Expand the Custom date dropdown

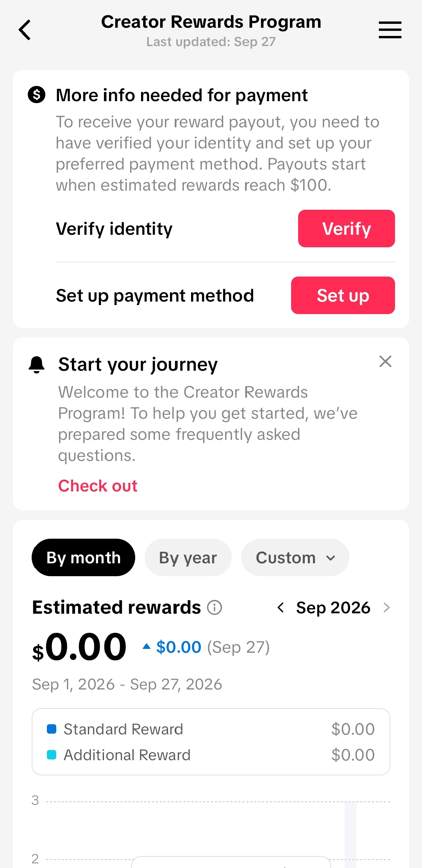coord(295,557)
